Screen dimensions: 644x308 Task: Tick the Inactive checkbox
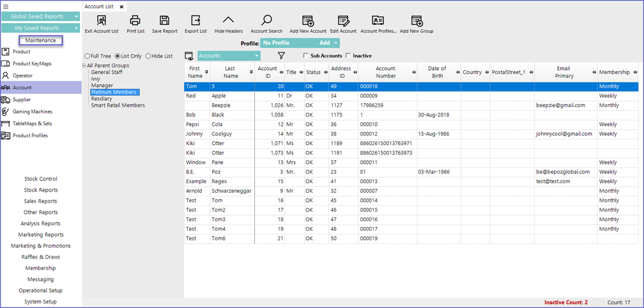[348, 56]
